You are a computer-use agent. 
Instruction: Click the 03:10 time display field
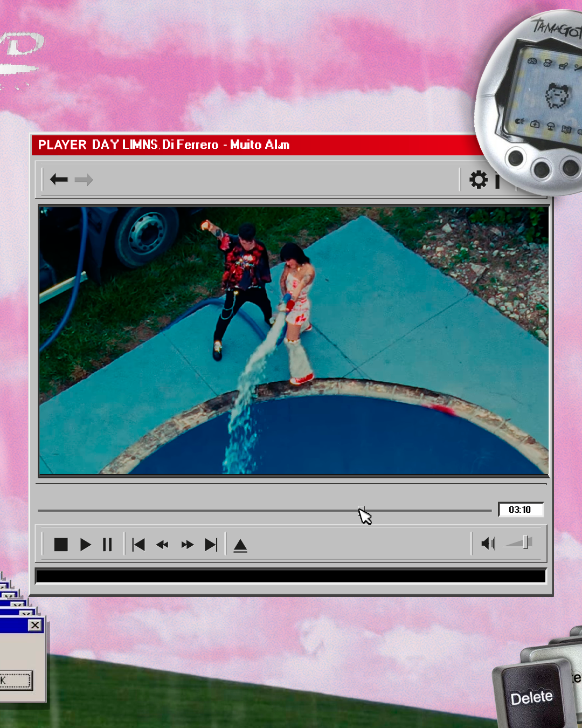click(521, 510)
